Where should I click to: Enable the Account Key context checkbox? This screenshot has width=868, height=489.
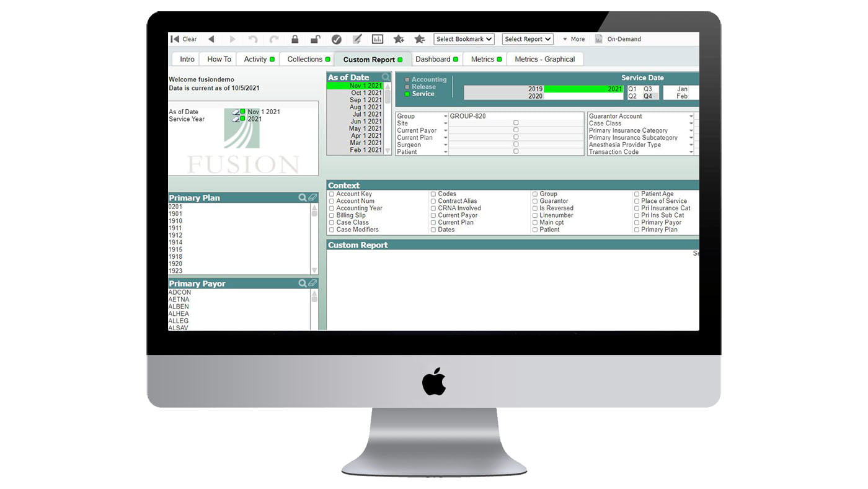332,194
